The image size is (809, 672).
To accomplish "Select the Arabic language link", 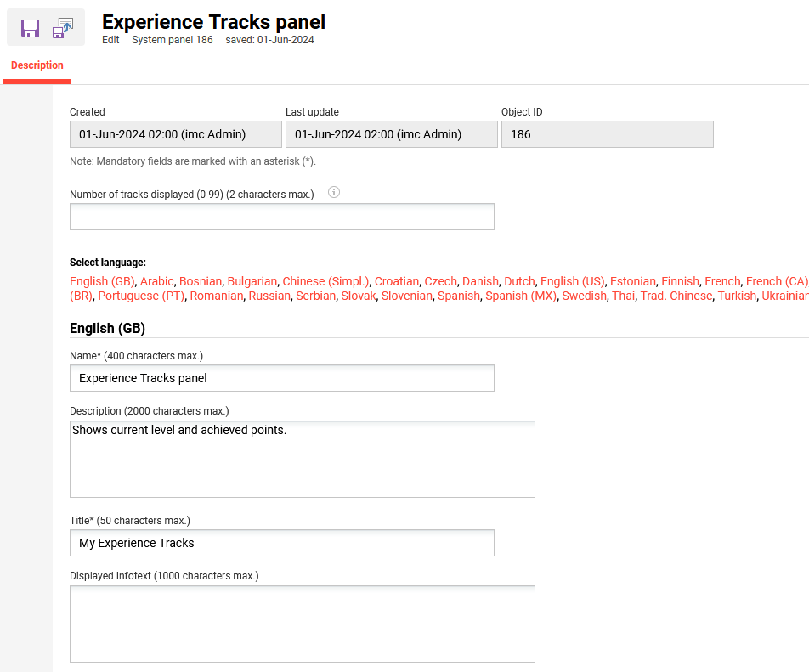I will 156,281.
